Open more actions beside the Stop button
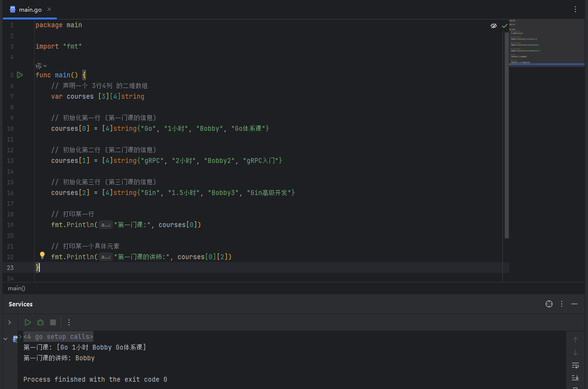 pos(69,322)
